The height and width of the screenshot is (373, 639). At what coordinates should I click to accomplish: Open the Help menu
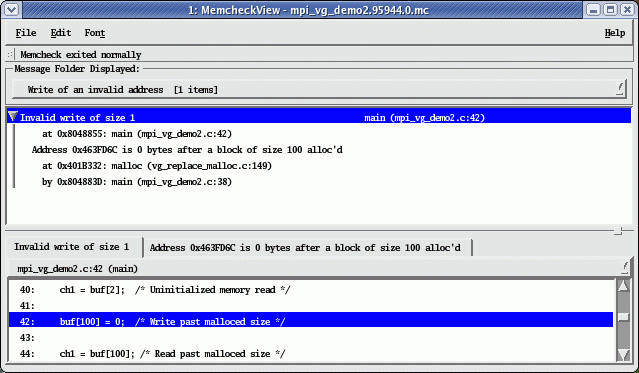(x=615, y=33)
